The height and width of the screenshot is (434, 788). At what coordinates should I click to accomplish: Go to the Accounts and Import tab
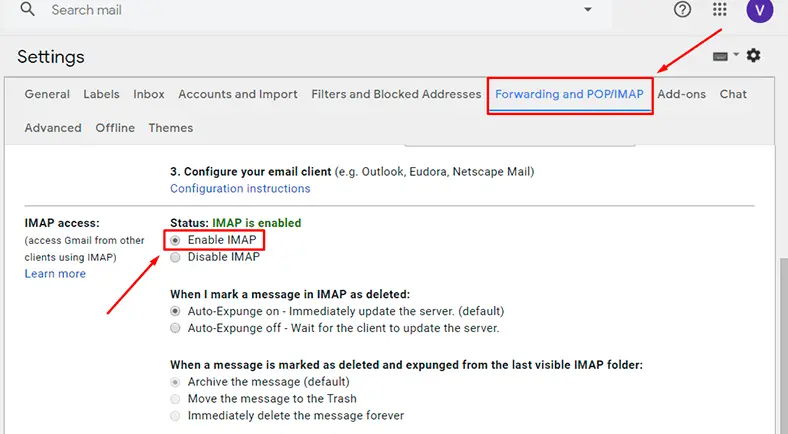(x=238, y=94)
